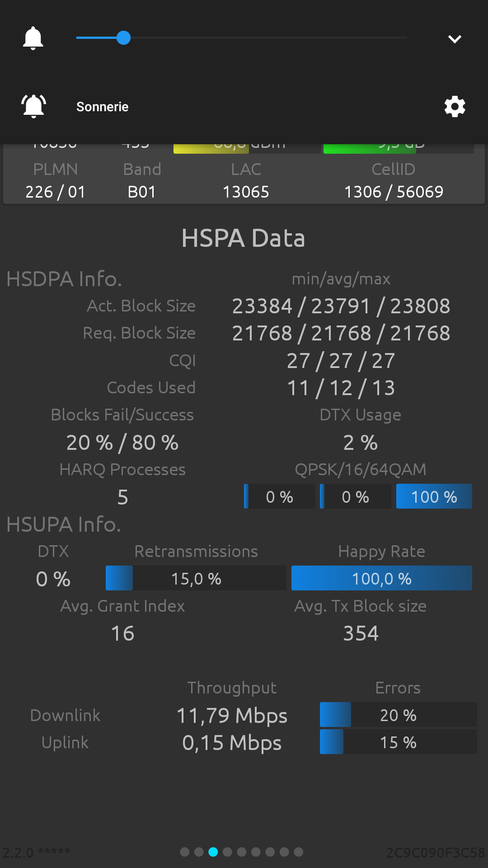The width and height of the screenshot is (488, 868).
Task: Tap the device ID 2C9C090F3C58 text
Action: [436, 853]
